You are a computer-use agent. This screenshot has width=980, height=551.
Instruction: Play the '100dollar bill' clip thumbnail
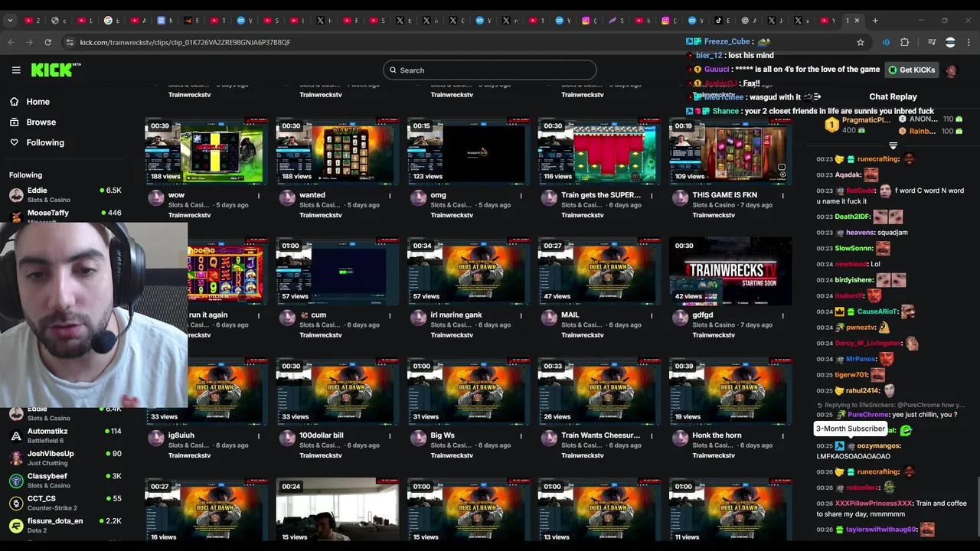(338, 391)
